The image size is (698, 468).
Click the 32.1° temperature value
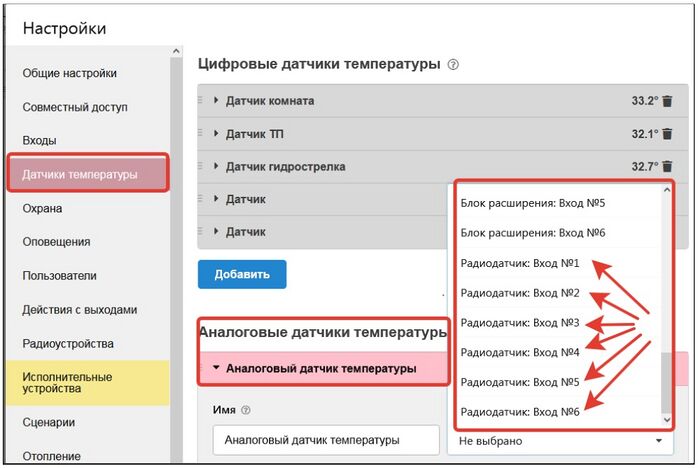[x=644, y=134]
